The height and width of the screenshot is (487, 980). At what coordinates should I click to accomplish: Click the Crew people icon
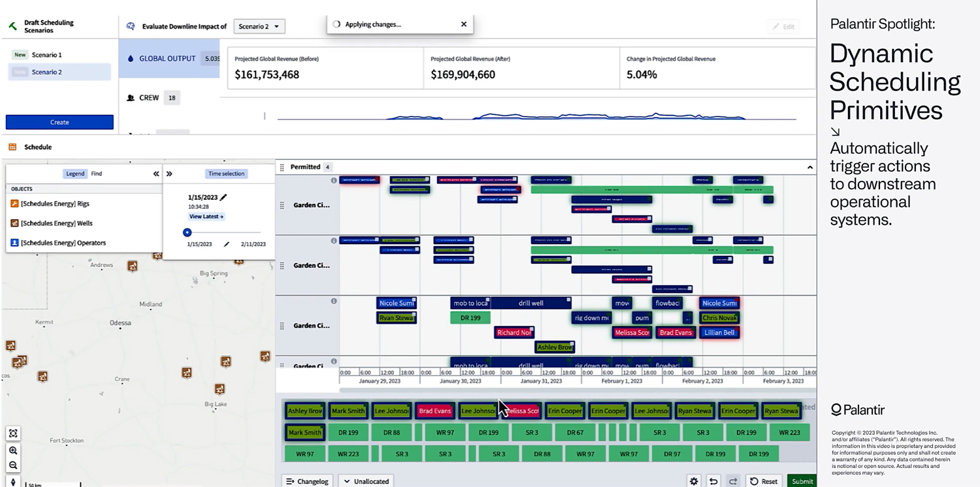pyautogui.click(x=131, y=98)
